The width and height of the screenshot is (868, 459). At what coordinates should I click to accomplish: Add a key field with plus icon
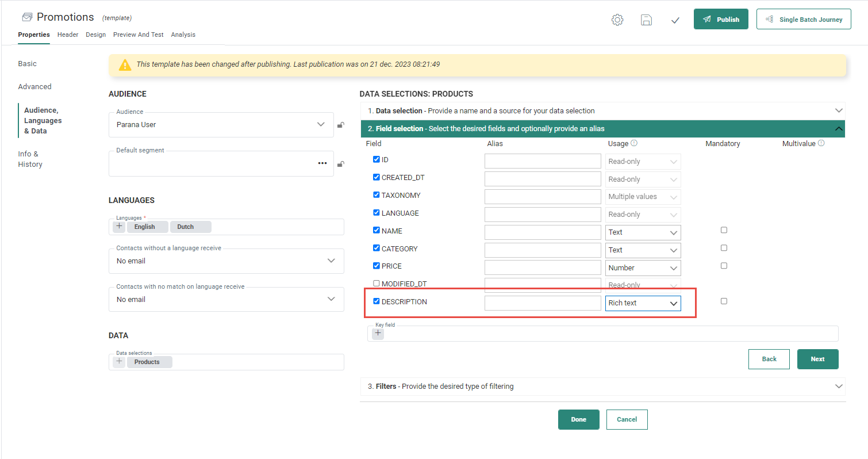(x=378, y=333)
